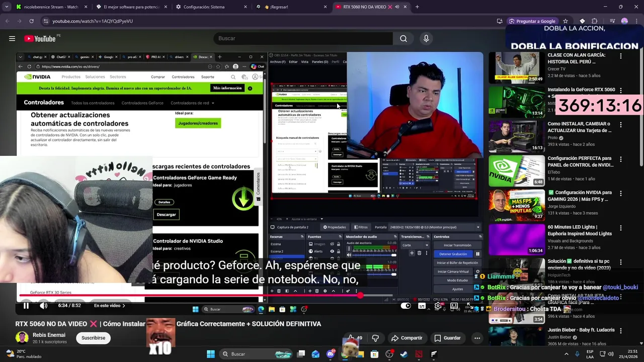This screenshot has height=362, width=644.
Task: Click YouTube search magnifier button
Action: 404,38
